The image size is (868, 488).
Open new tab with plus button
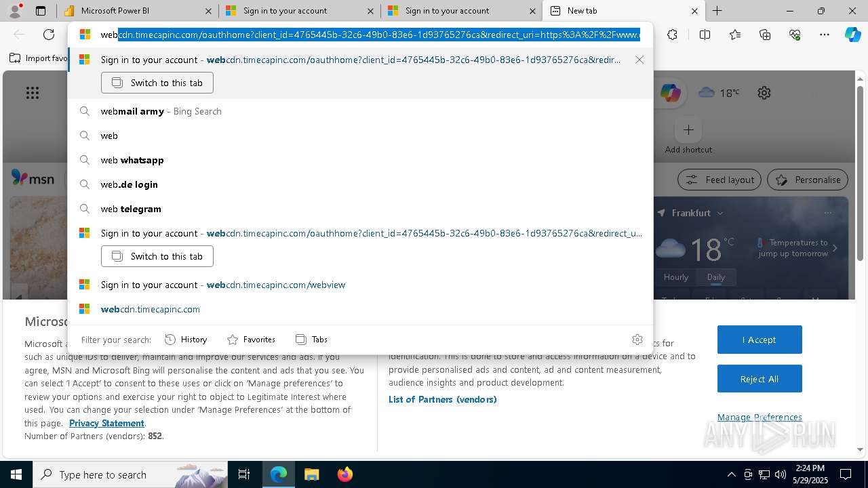point(717,11)
